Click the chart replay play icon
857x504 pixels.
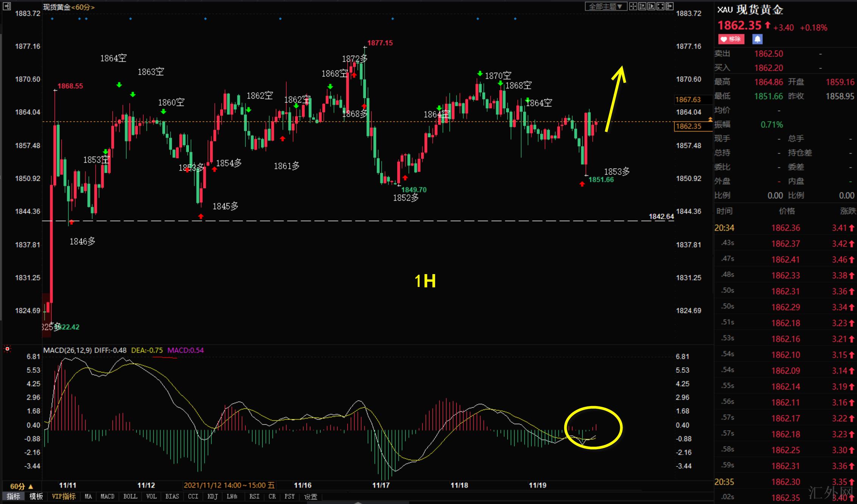tap(651, 6)
